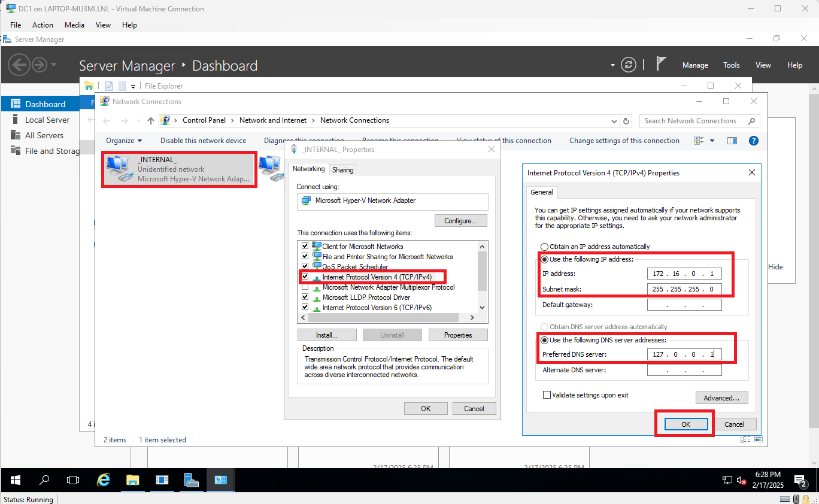
Task: Open the Action Center notifications
Action: (x=800, y=480)
